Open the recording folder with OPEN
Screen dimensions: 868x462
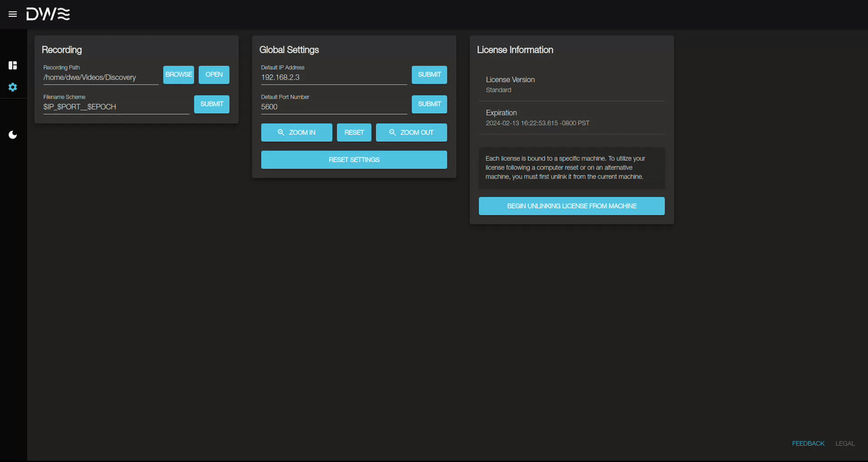214,75
